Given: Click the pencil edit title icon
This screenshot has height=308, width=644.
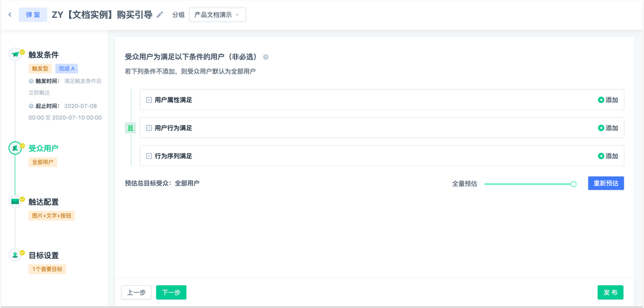Looking at the screenshot, I should pyautogui.click(x=160, y=15).
